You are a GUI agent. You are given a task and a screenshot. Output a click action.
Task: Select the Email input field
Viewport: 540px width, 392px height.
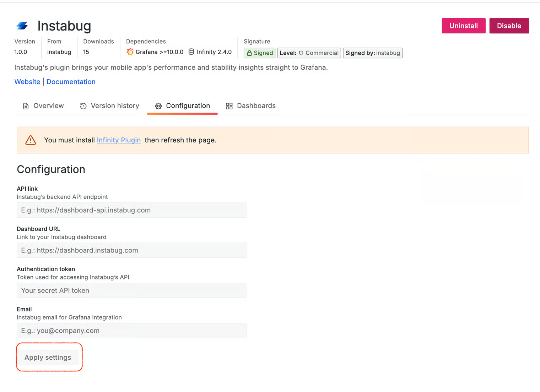coord(131,331)
